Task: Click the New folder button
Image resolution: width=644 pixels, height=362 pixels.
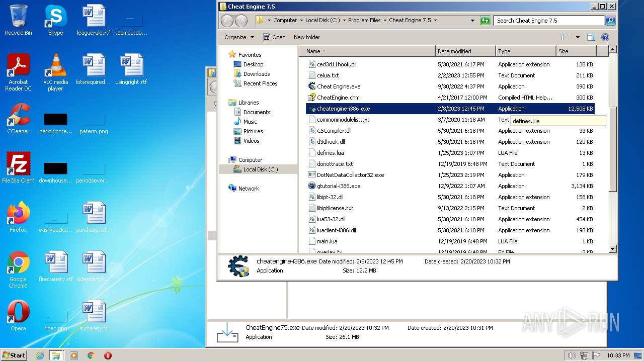Action: (307, 37)
